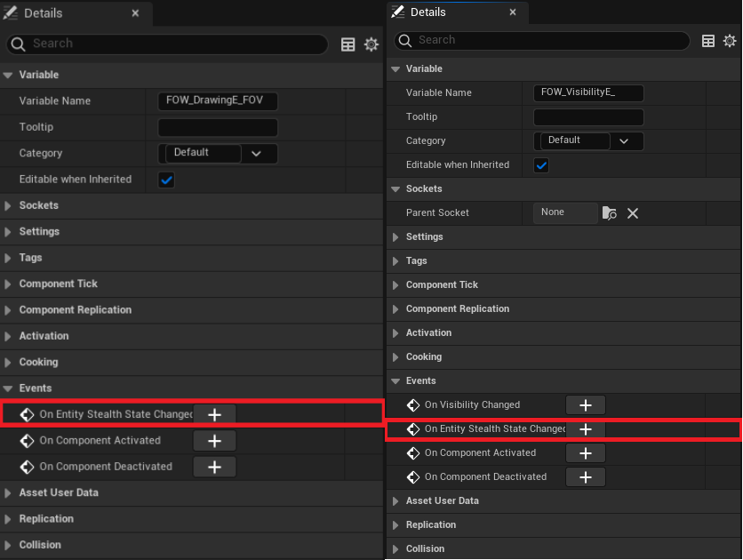The height and width of the screenshot is (560, 743).
Task: Toggle Editable when Inherited in right panel
Action: (x=541, y=165)
